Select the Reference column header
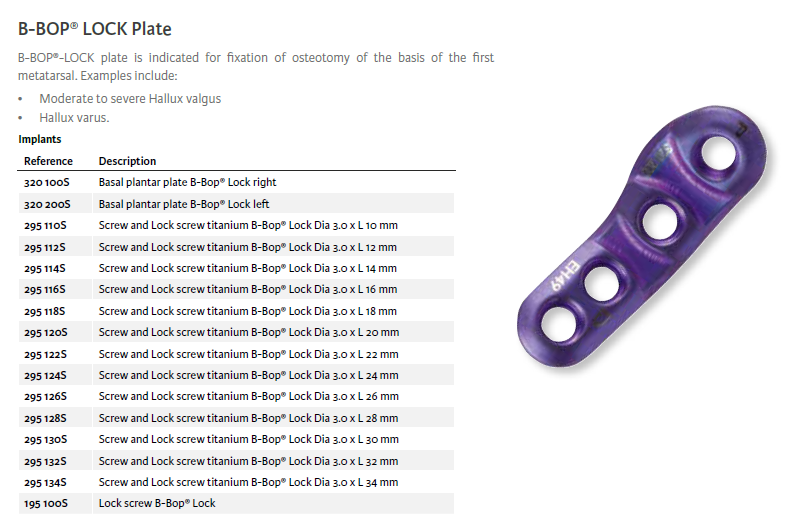 tap(48, 161)
